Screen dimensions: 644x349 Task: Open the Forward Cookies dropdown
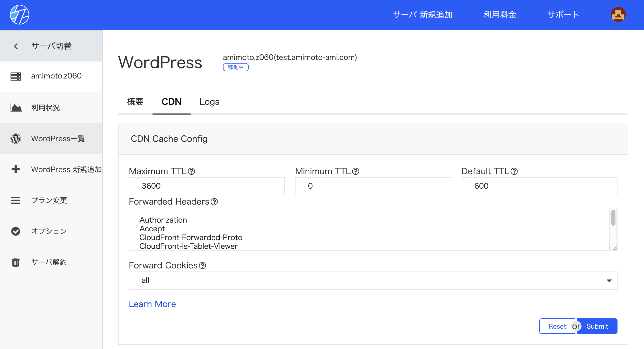[373, 281]
